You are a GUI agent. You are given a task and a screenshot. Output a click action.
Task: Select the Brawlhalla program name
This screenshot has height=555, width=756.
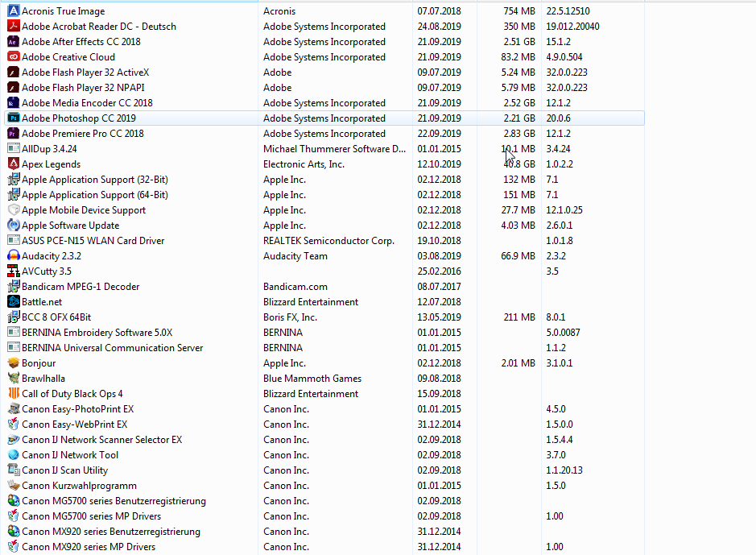tap(43, 379)
